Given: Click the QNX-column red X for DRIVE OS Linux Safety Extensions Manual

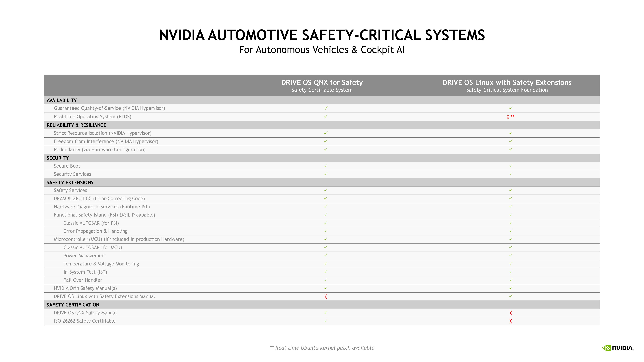Looking at the screenshot, I should (326, 297).
